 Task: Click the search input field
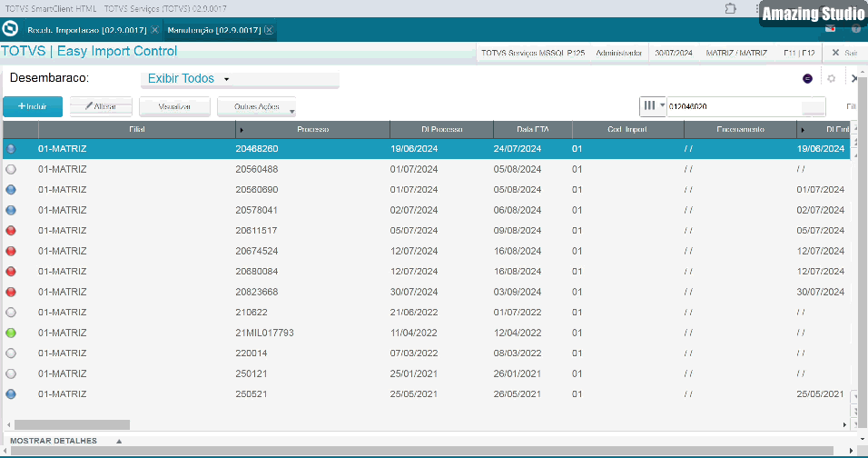734,106
